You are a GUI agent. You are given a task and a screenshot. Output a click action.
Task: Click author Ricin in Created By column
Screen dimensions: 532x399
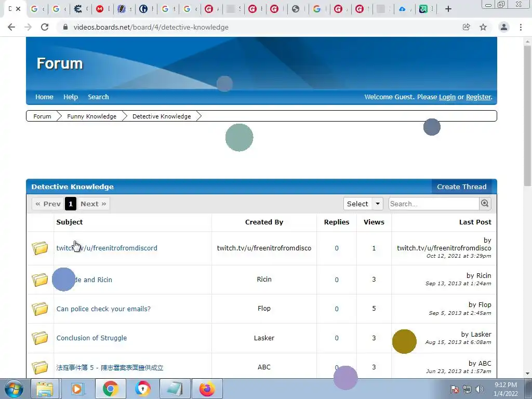[x=264, y=279]
